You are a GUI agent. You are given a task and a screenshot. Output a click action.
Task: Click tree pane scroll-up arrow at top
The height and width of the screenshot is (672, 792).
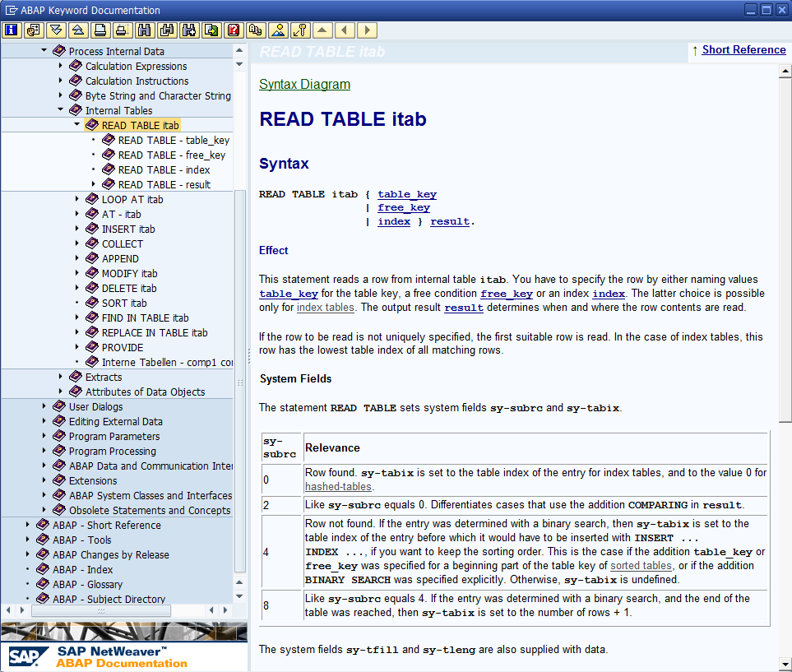click(239, 50)
